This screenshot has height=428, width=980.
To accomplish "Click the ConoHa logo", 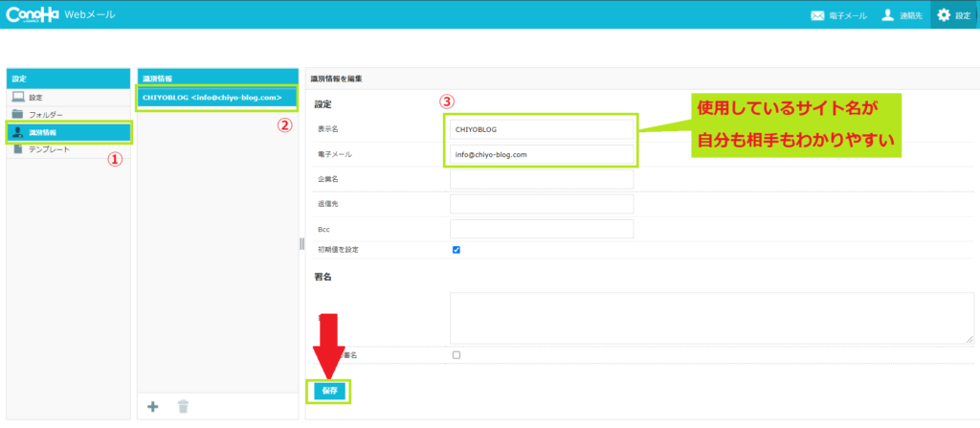I will point(32,14).
